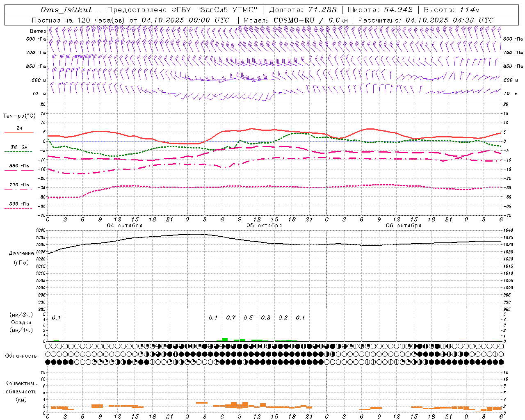Click the Ветер wind panel label

tap(38, 31)
